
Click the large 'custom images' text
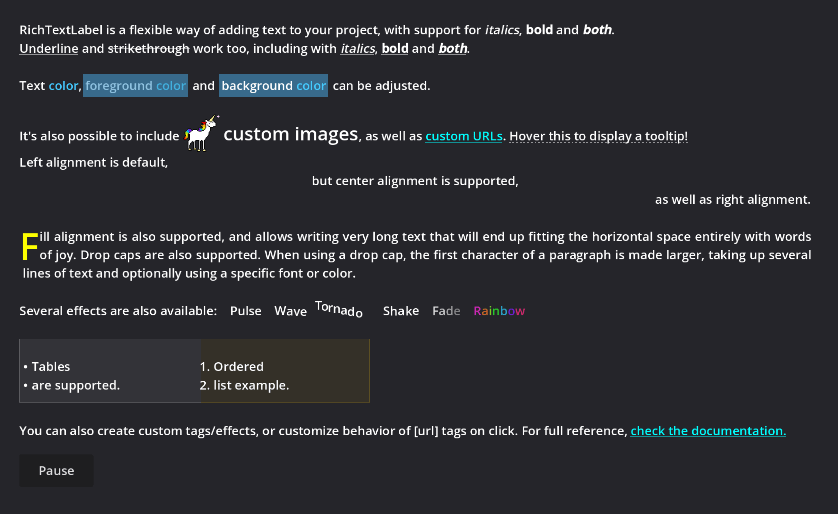(x=291, y=134)
